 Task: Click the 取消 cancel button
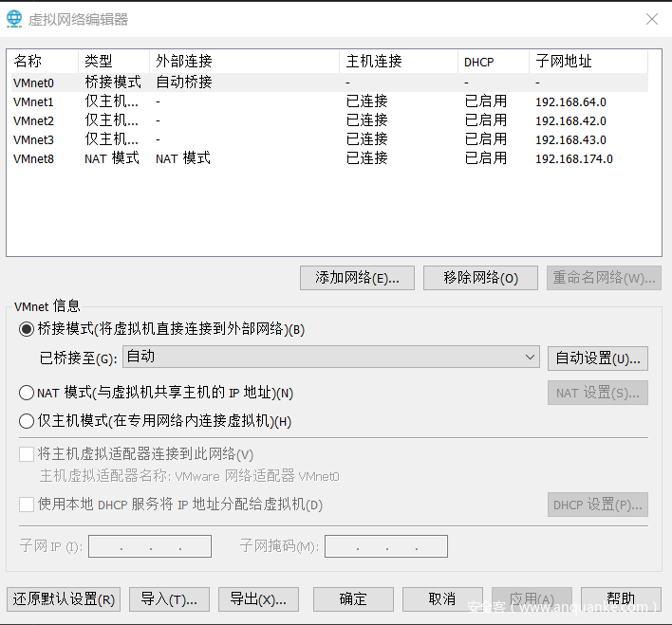click(442, 599)
